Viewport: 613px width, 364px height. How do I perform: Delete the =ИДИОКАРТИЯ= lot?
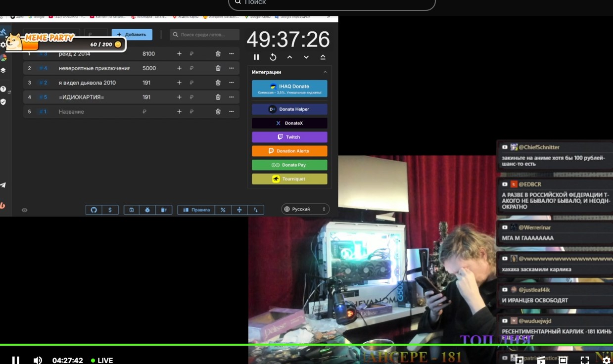pos(218,97)
